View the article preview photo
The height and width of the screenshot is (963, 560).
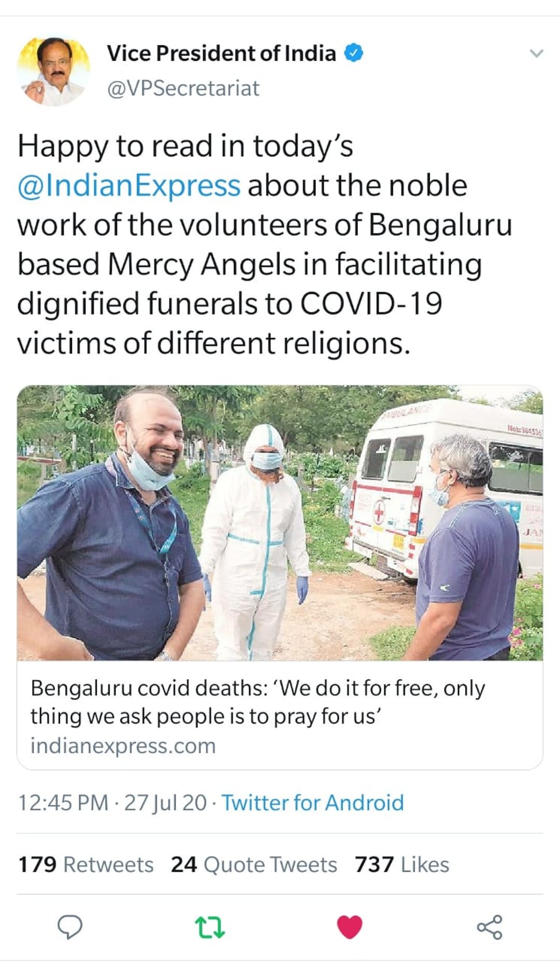point(280,523)
